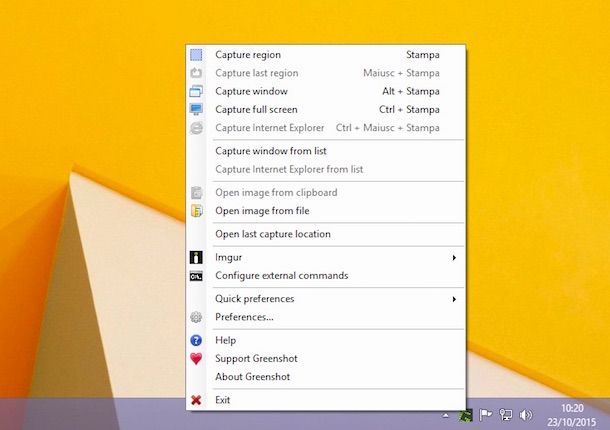Viewport: 610px width, 430px height.
Task: Expand the Quick preferences submenu arrow
Action: 454,299
